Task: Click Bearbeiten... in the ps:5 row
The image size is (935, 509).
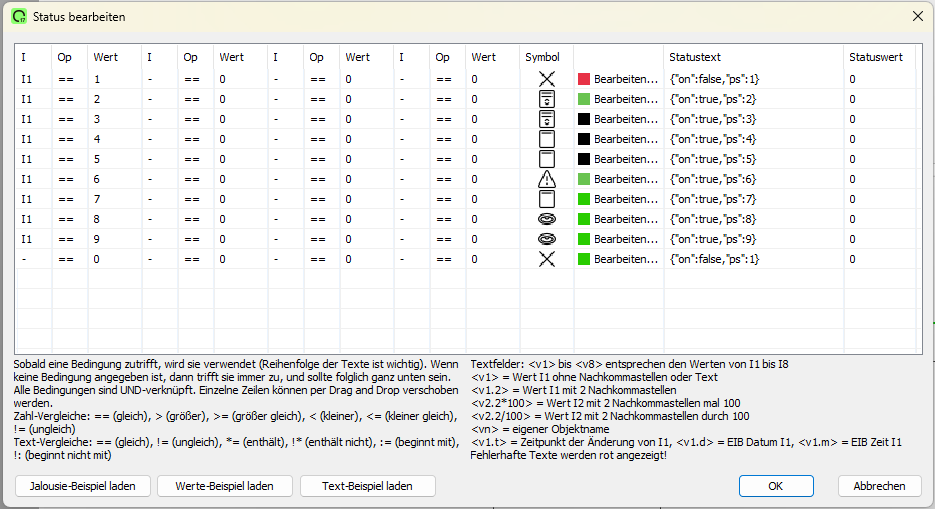Action: [626, 159]
